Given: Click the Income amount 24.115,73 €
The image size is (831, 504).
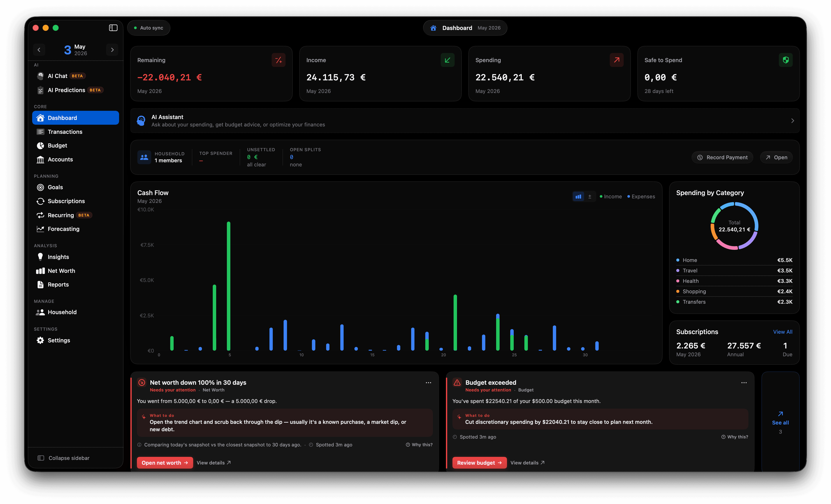Looking at the screenshot, I should coord(336,77).
